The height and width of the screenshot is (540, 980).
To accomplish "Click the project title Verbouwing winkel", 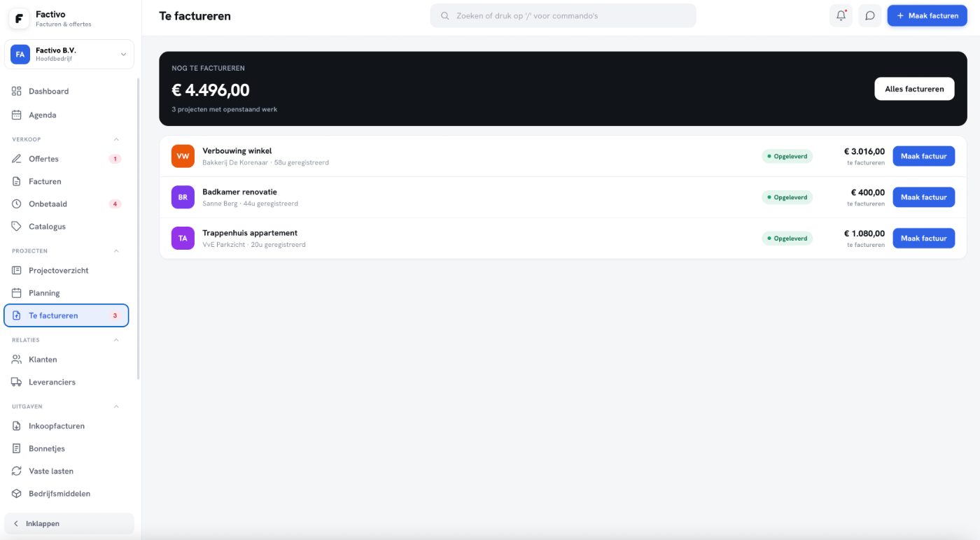I will (237, 151).
